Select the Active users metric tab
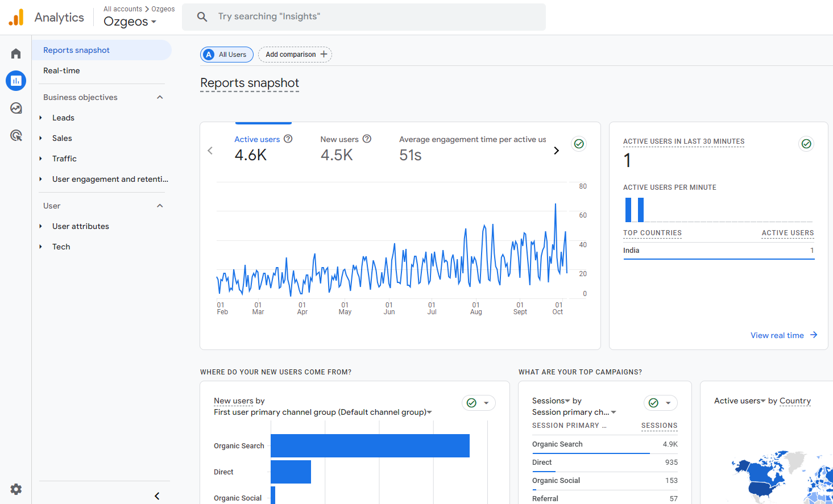833x504 pixels. (x=257, y=139)
